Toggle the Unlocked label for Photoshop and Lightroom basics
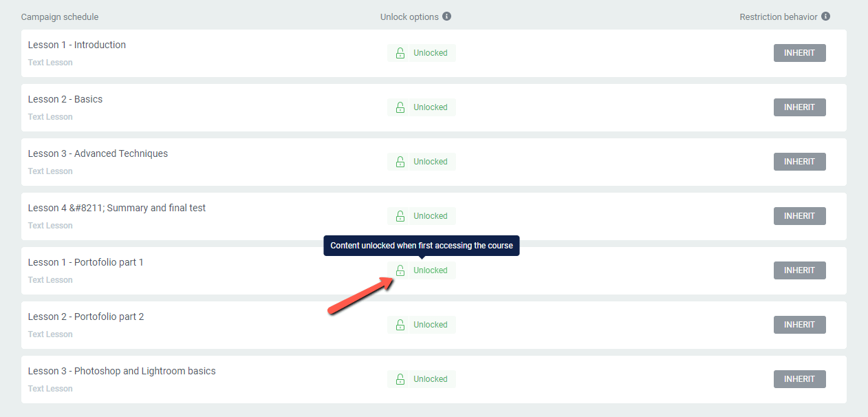 (431, 379)
